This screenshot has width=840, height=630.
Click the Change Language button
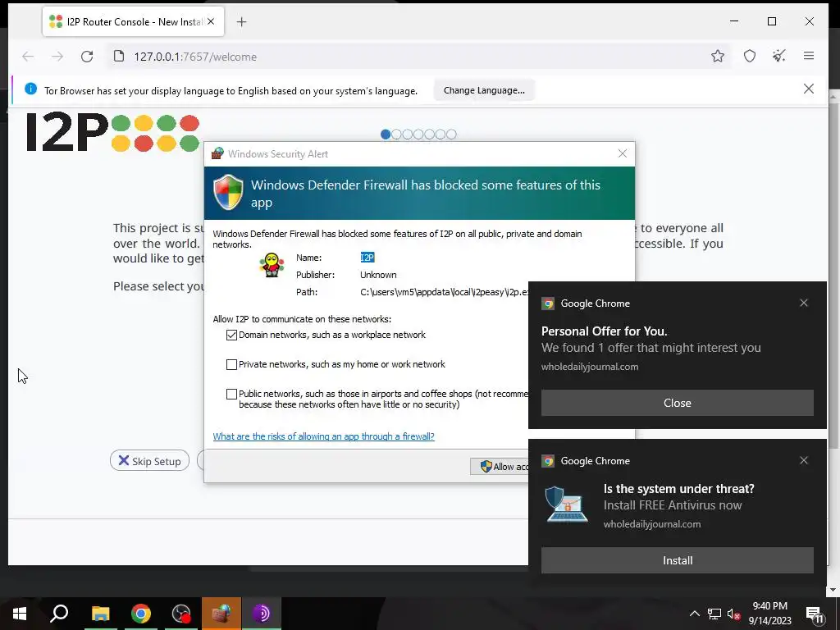point(484,90)
